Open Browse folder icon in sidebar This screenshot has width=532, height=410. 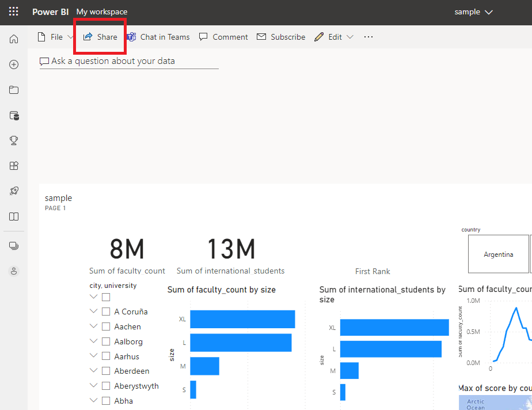(14, 90)
